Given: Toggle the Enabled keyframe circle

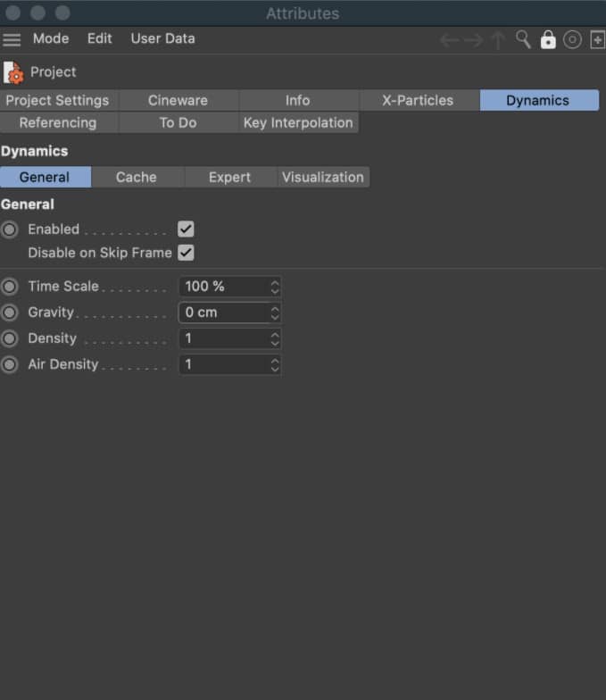Looking at the screenshot, I should [9, 229].
